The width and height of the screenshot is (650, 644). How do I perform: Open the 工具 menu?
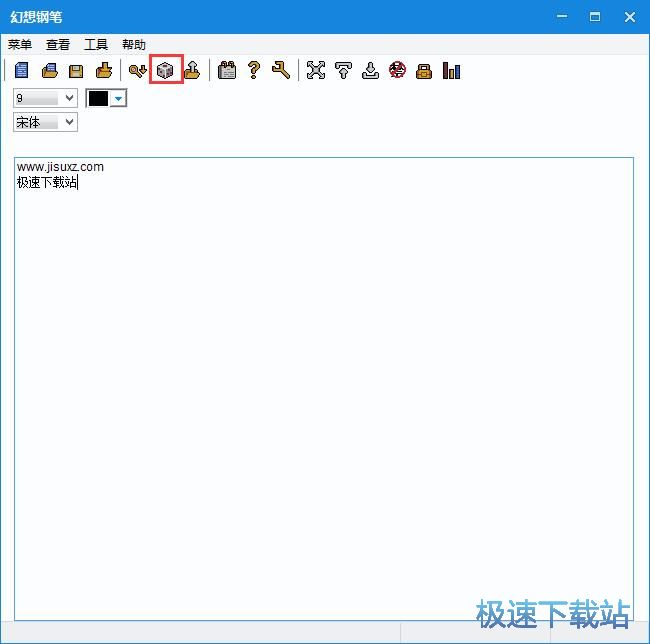pos(96,44)
